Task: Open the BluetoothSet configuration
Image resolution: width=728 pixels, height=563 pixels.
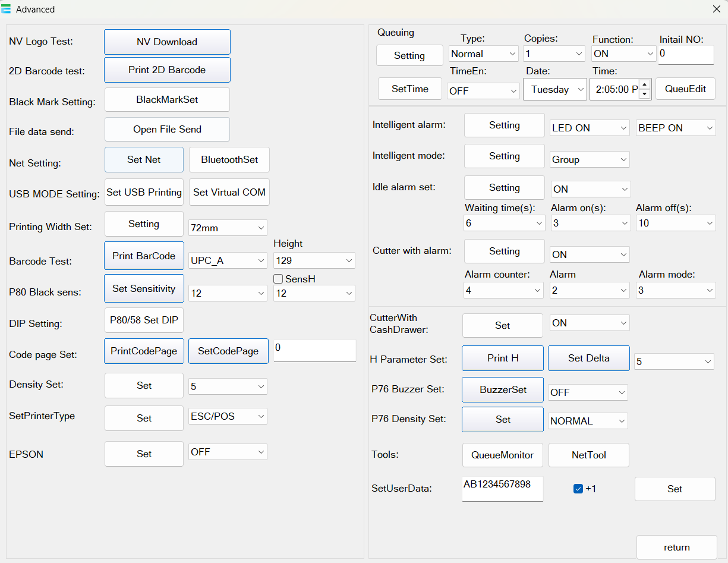Action: (229, 160)
